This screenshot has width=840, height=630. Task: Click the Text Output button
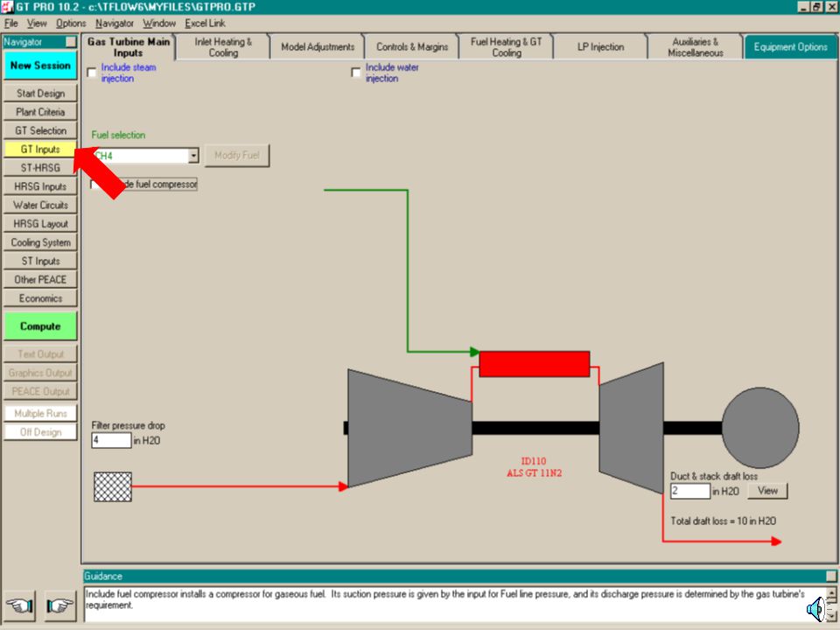[x=40, y=354]
